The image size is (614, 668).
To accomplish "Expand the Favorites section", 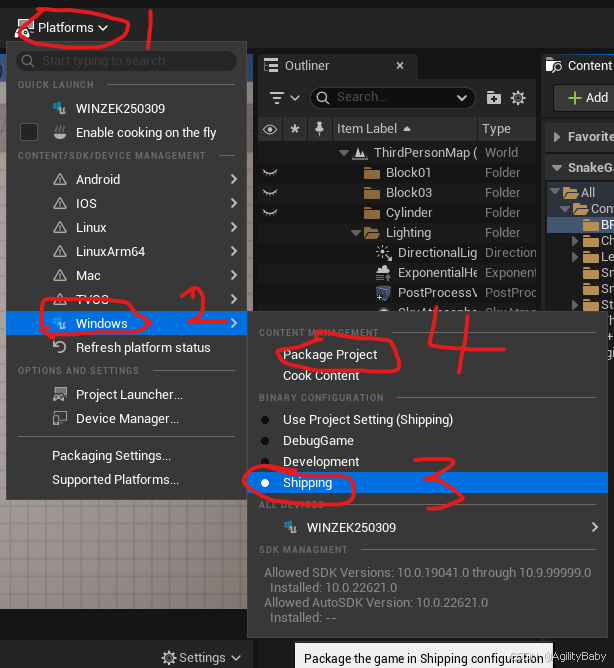I will pyautogui.click(x=556, y=137).
